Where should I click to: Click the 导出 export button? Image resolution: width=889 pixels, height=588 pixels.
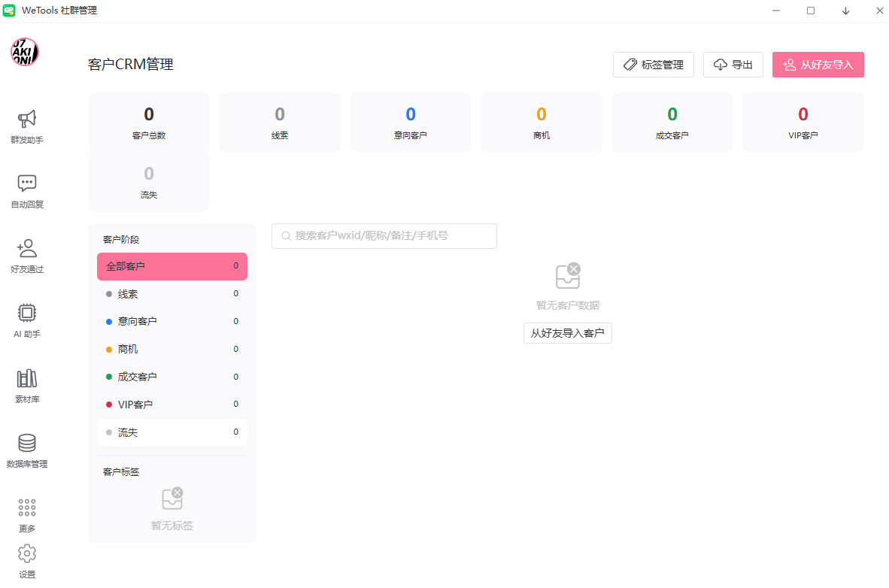point(733,65)
